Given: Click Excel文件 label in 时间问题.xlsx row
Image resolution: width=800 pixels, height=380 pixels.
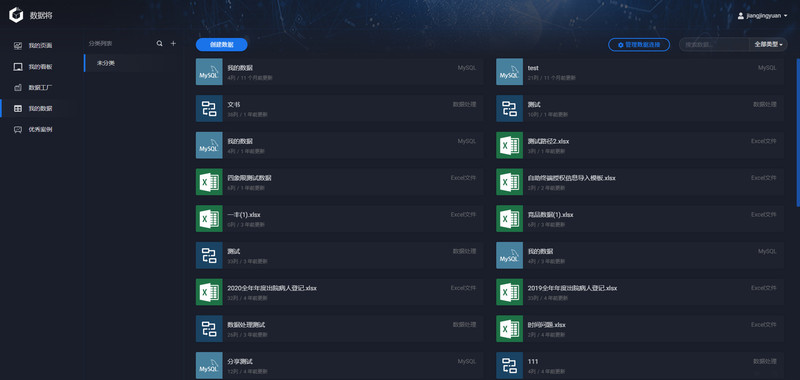Looking at the screenshot, I should point(764,324).
